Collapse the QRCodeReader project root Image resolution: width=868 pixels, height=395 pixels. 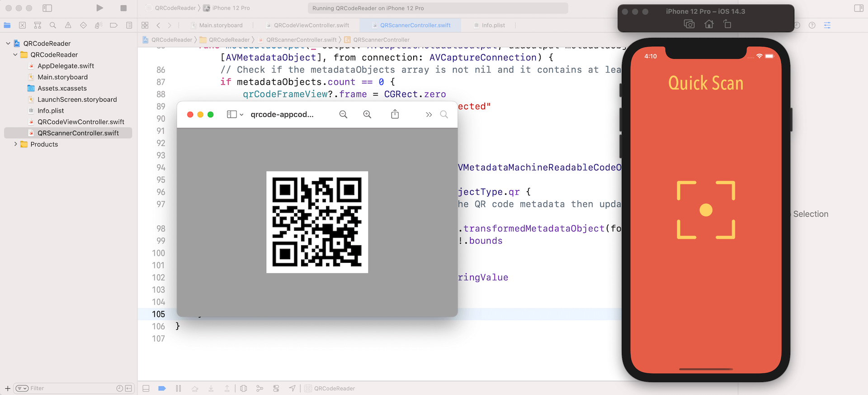(x=8, y=43)
